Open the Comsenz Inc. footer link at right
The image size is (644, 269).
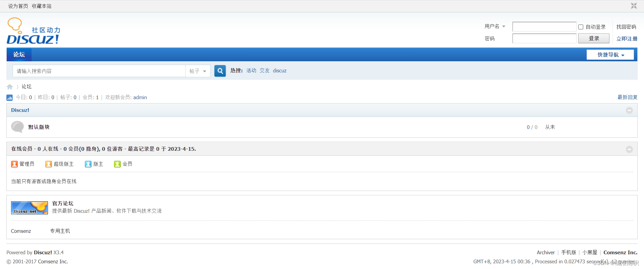tap(621, 253)
